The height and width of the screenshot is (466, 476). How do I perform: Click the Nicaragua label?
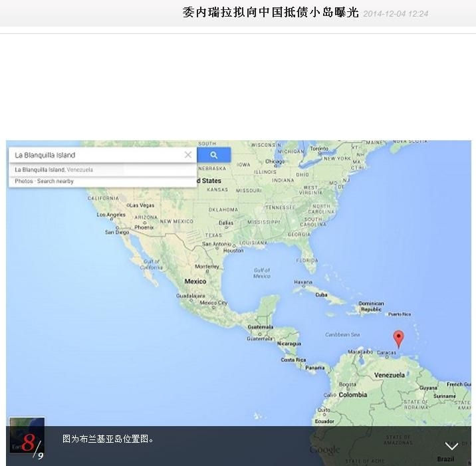[x=289, y=344]
